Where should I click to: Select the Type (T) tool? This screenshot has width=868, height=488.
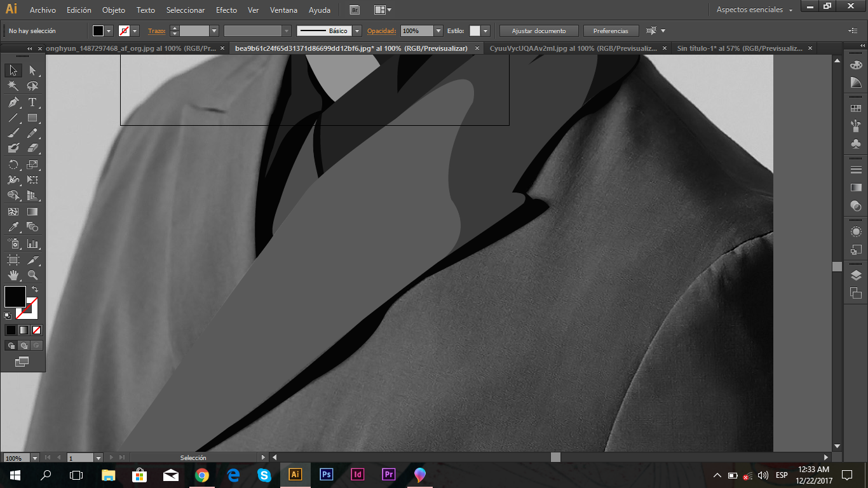(32, 102)
